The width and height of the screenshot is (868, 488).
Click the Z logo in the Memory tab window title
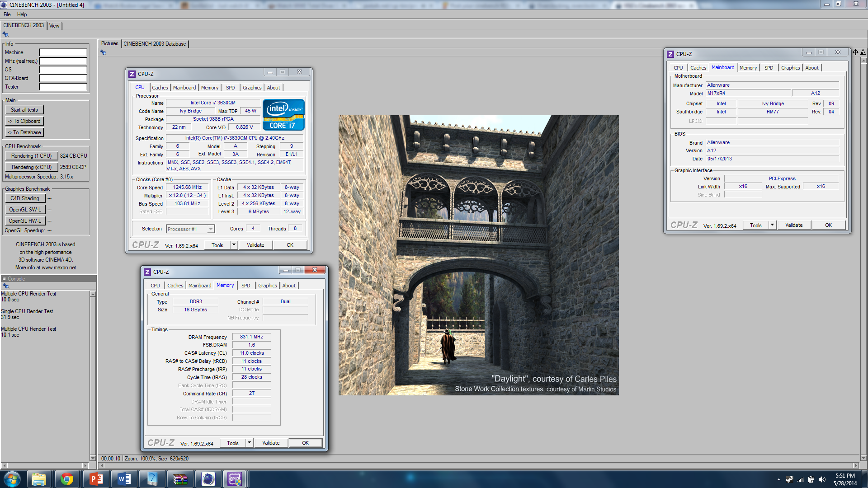tap(147, 272)
